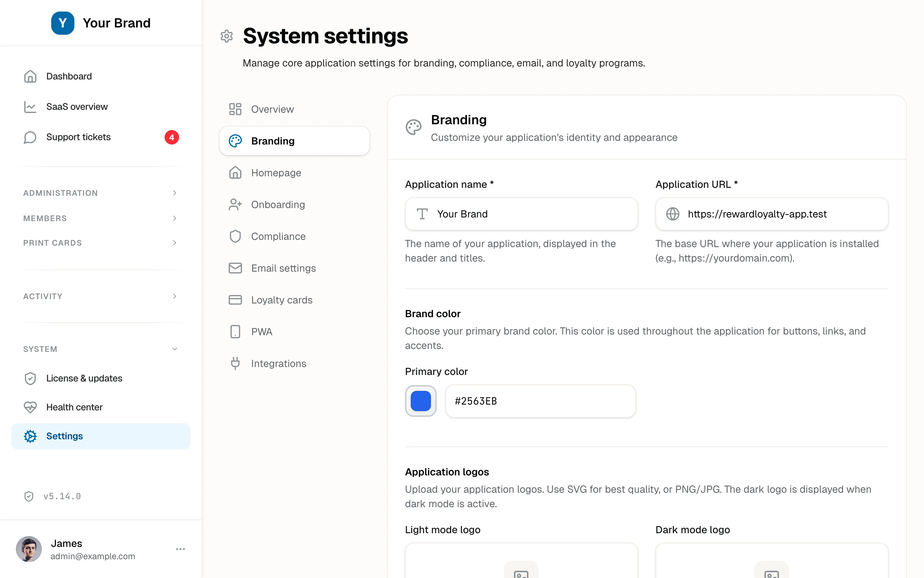Click the Loyalty cards card icon
Viewport: 924px width, 578px height.
[x=235, y=300]
